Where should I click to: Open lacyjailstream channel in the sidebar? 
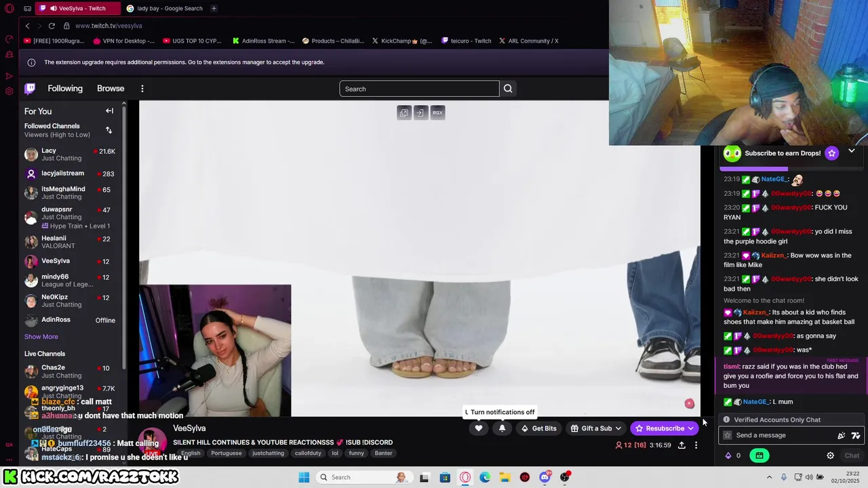click(x=70, y=174)
